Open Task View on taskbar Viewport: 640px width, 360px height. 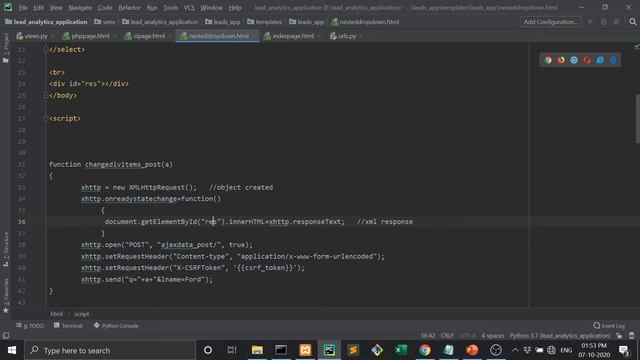click(232, 350)
